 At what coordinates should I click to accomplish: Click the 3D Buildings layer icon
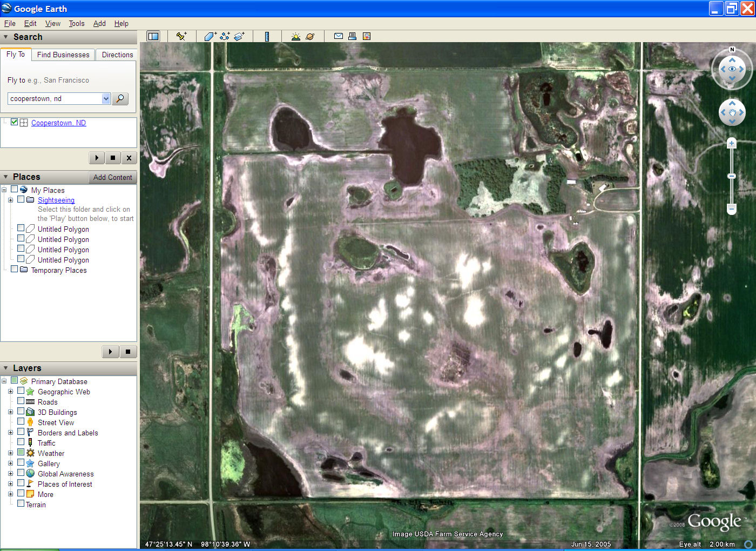coord(30,412)
